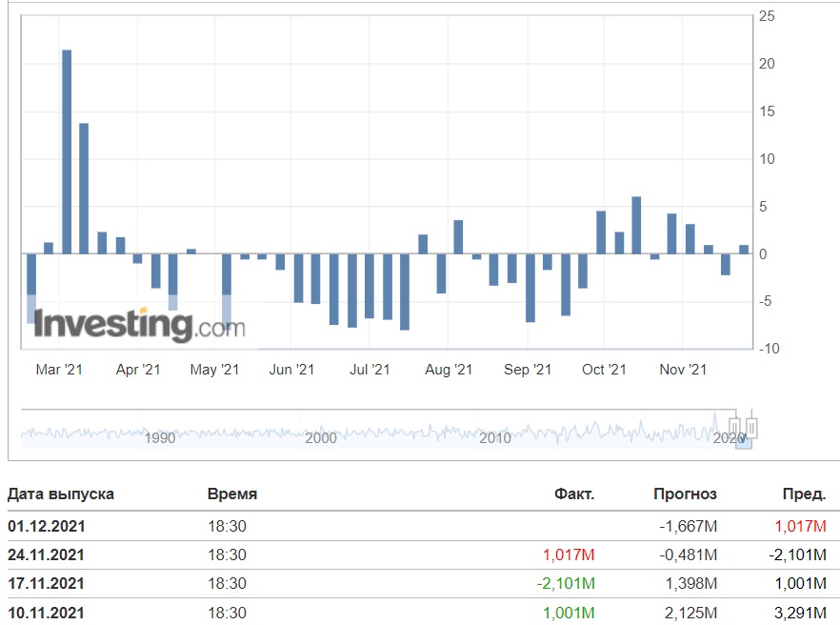Click the Дата выпуска column header
Image resolution: width=840 pixels, height=625 pixels.
pos(61,494)
